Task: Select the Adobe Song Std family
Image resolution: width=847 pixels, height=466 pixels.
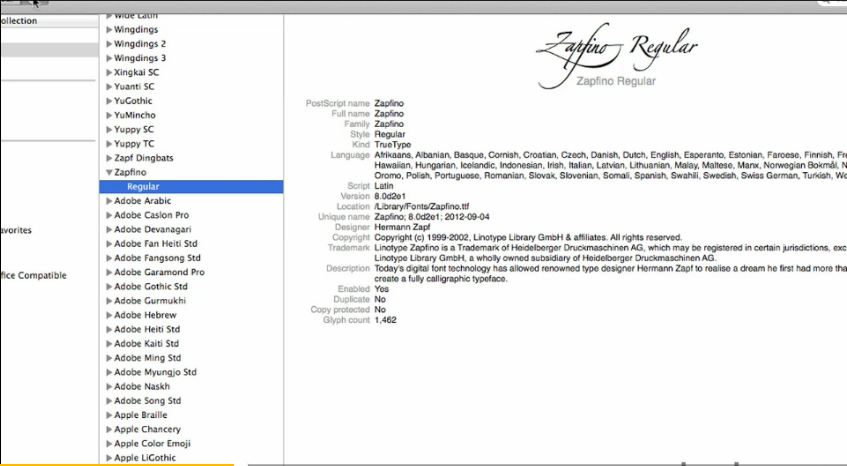Action: 147,401
